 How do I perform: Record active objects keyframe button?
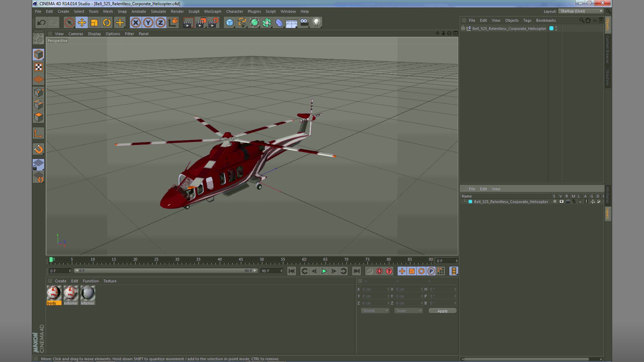point(369,271)
